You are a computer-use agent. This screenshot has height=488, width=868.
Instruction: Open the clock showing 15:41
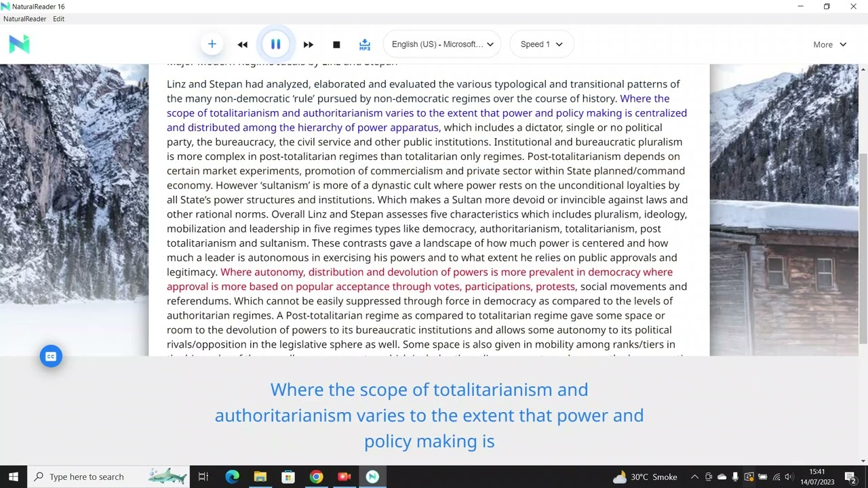(816, 476)
